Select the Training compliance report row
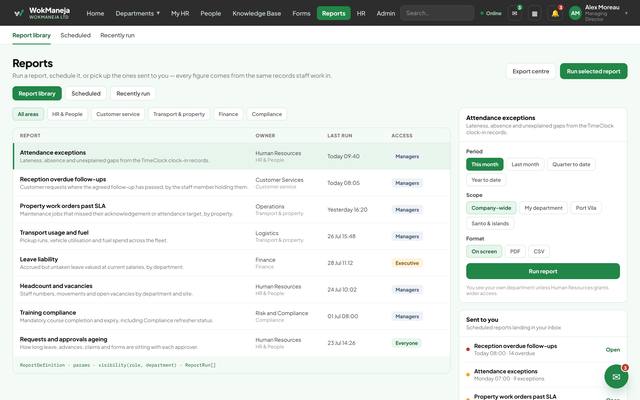Image resolution: width=640 pixels, height=400 pixels. click(x=231, y=316)
